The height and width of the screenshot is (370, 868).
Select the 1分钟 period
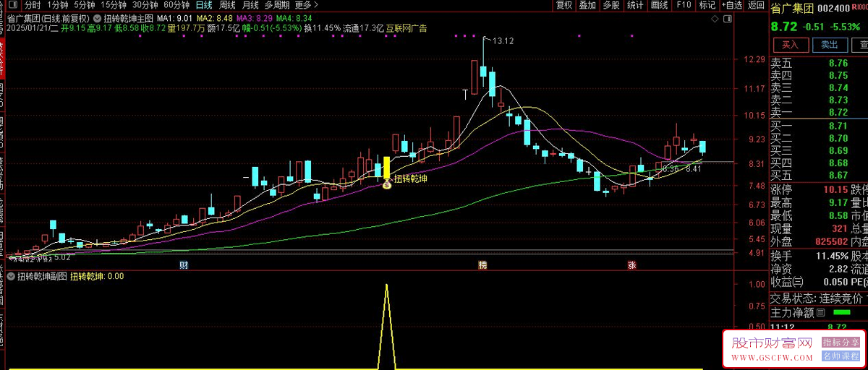(58, 5)
